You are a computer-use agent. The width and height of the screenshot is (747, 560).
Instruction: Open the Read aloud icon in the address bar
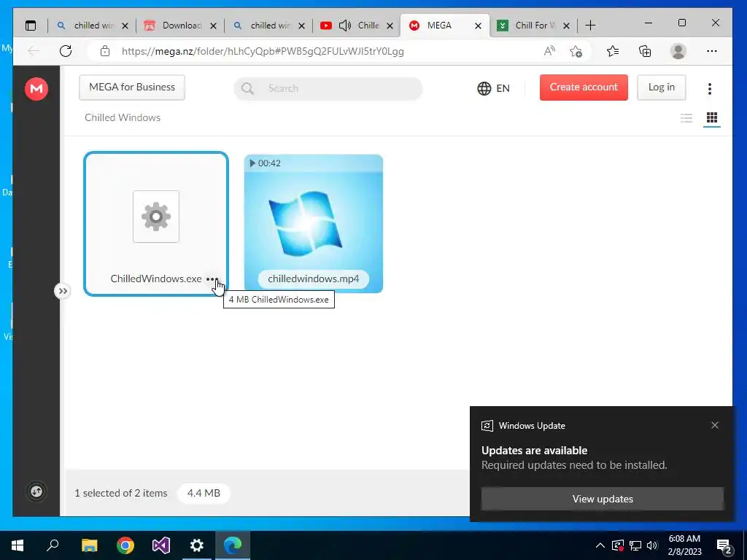coord(549,51)
